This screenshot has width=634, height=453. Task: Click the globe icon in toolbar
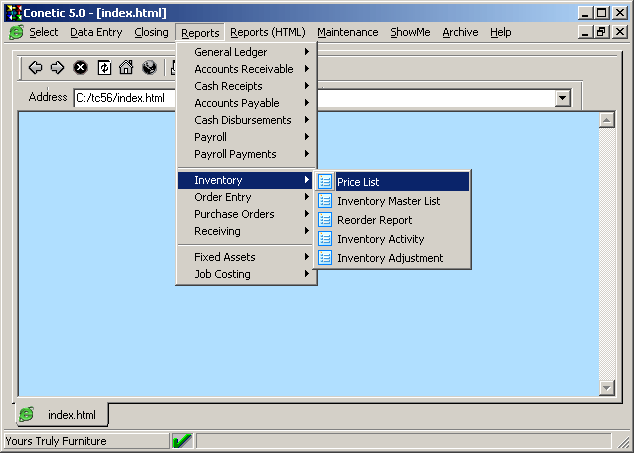point(149,68)
